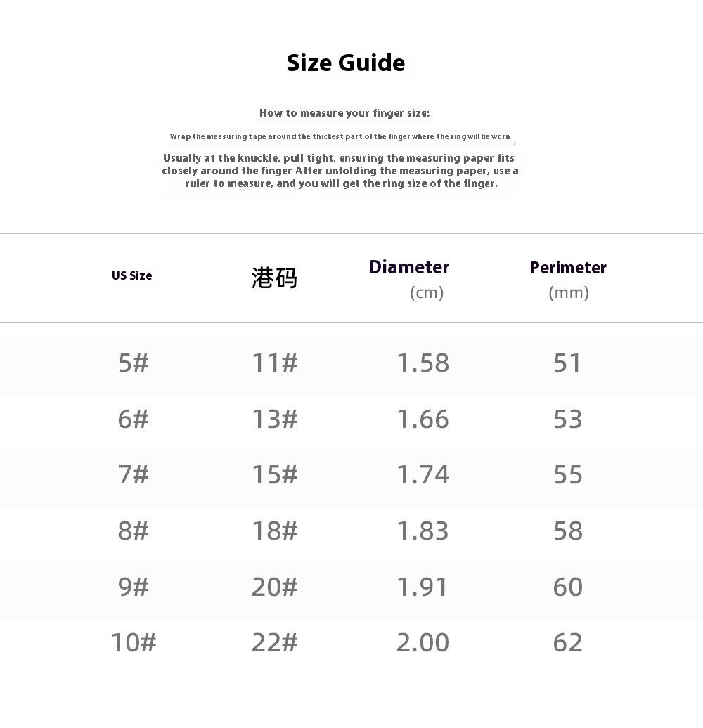703x728 pixels.
Task: Click the 22# Hong Kong size cell
Action: (x=275, y=642)
